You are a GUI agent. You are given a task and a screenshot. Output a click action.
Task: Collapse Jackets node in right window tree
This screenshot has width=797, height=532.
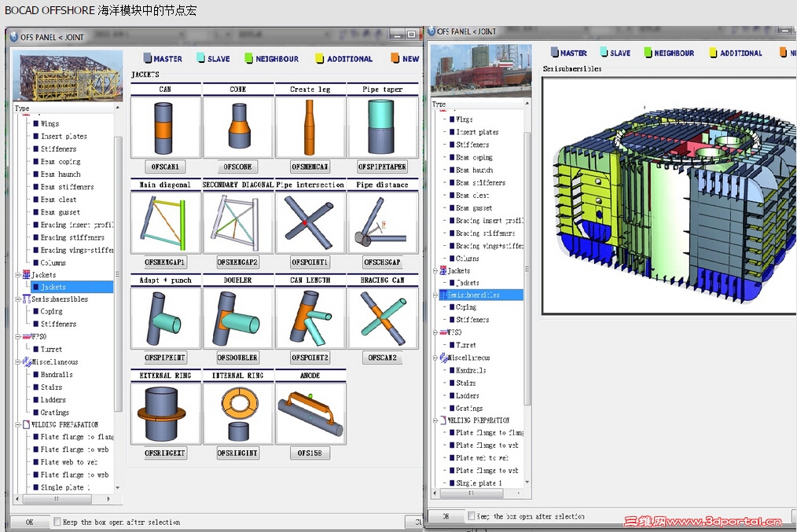point(435,271)
